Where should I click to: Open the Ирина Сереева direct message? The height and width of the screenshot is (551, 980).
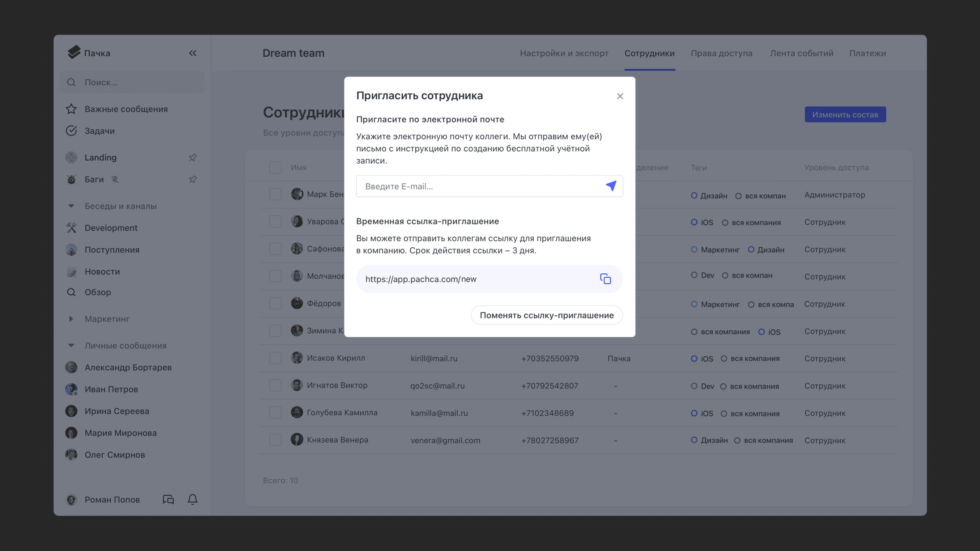point(116,411)
